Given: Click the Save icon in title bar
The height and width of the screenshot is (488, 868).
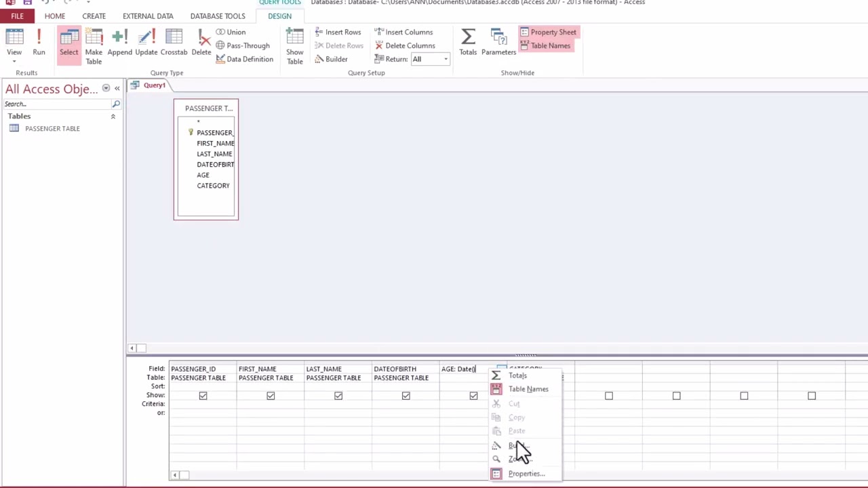Looking at the screenshot, I should coord(28,3).
